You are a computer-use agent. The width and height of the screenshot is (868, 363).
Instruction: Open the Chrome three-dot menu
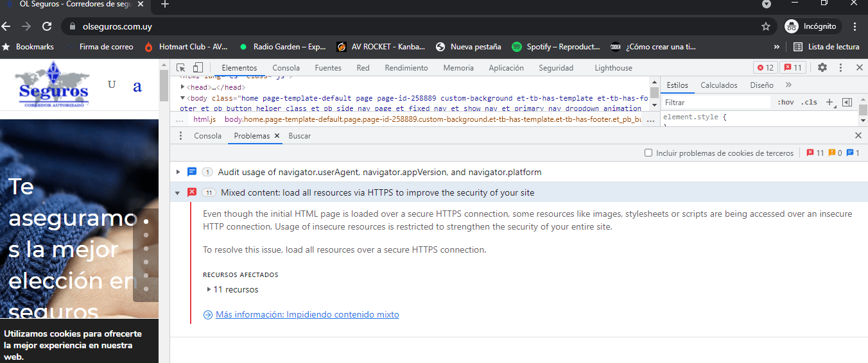tap(855, 26)
